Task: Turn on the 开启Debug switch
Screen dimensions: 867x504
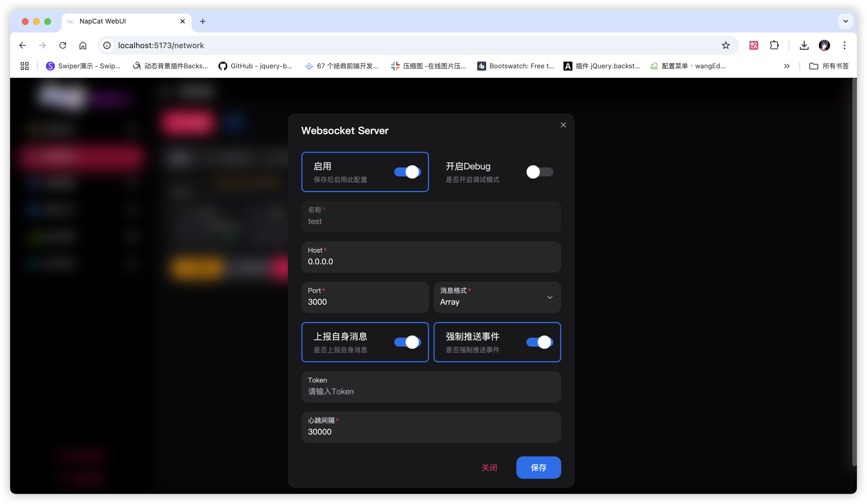Action: coord(539,172)
